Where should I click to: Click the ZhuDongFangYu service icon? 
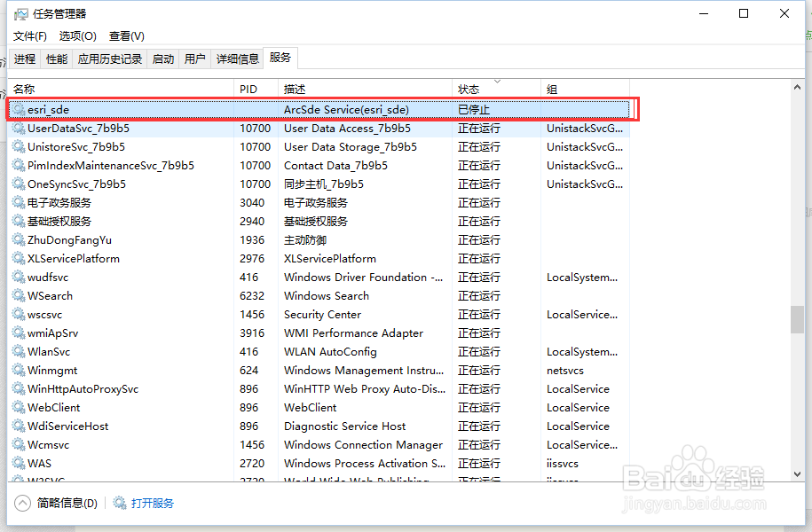coord(18,239)
